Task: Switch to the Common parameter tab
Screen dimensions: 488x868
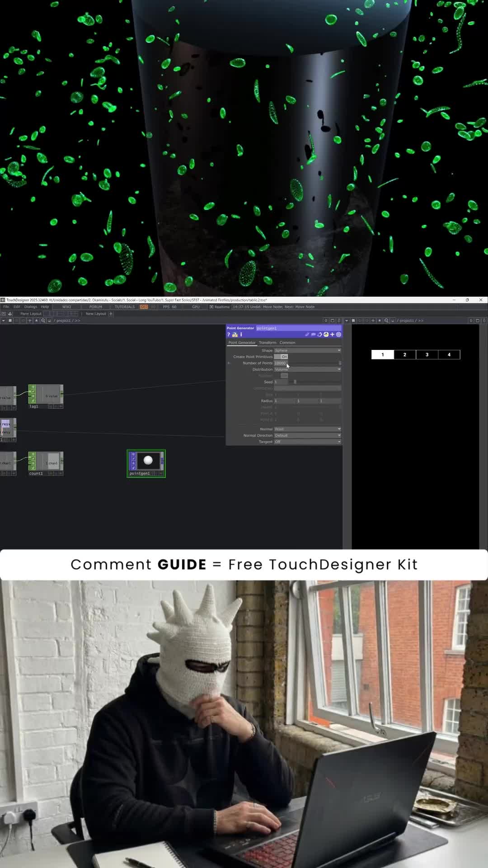Action: [287, 343]
